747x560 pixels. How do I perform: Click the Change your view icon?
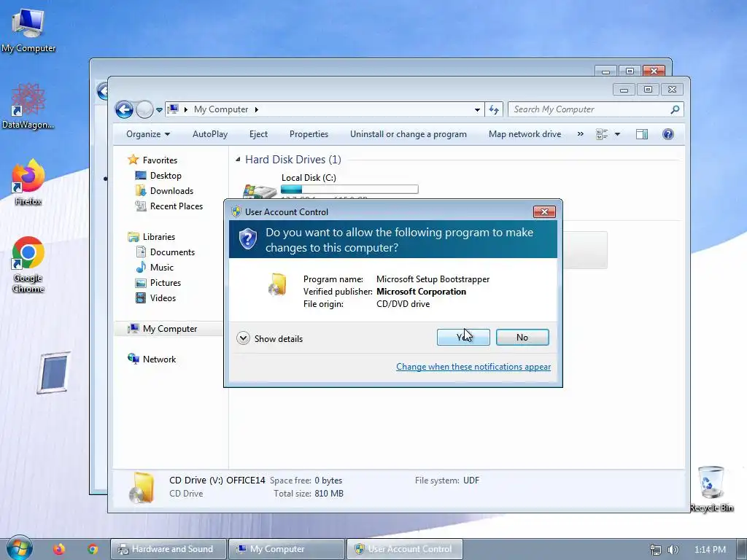click(602, 134)
